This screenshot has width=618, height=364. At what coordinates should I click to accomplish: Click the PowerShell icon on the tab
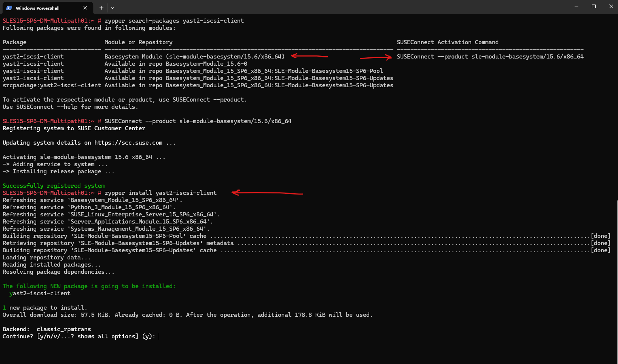click(x=9, y=8)
